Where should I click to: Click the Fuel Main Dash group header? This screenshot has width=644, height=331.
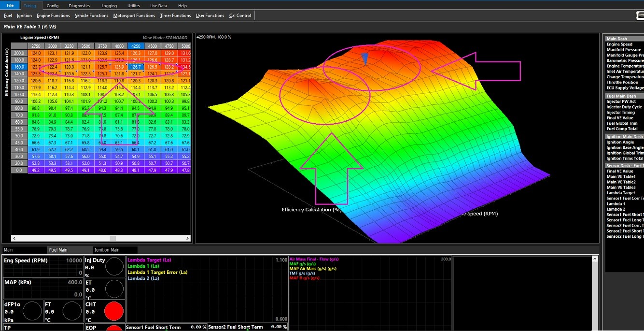tap(624, 96)
